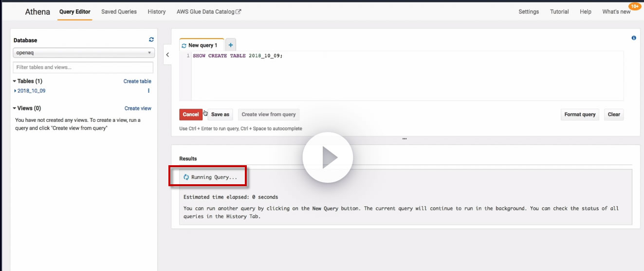The image size is (644, 271).
Task: Click the Create view link
Action: coord(138,108)
